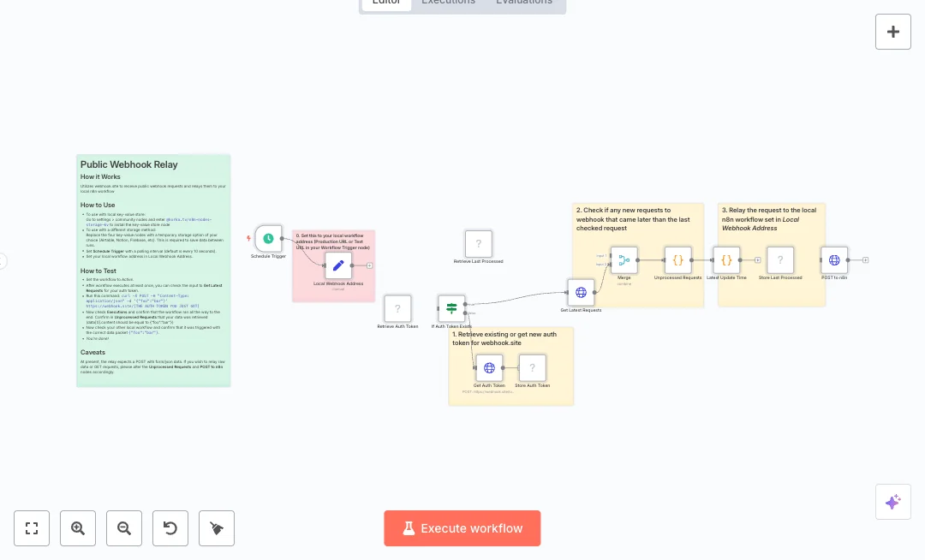This screenshot has width=925, height=560.
Task: Click the plus connector after POST to n8n
Action: tap(866, 259)
